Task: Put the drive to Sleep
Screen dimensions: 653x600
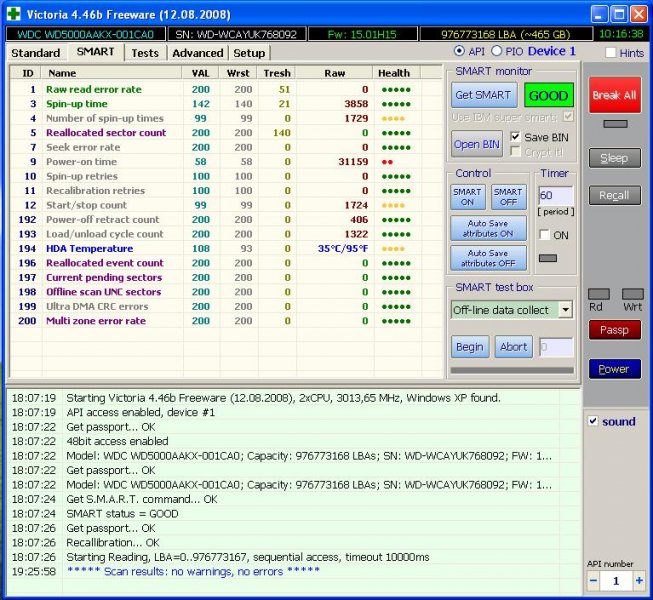Action: pyautogui.click(x=614, y=158)
